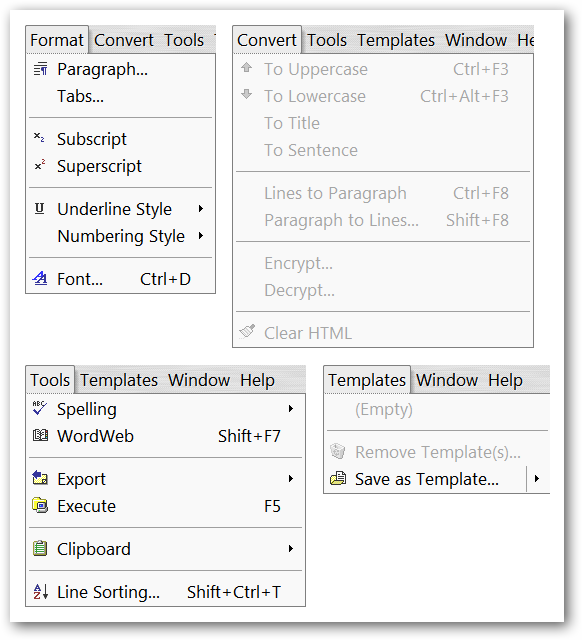This screenshot has height=640, width=582.
Task: Expand the Numbering Style submenu arrow
Action: 201,236
